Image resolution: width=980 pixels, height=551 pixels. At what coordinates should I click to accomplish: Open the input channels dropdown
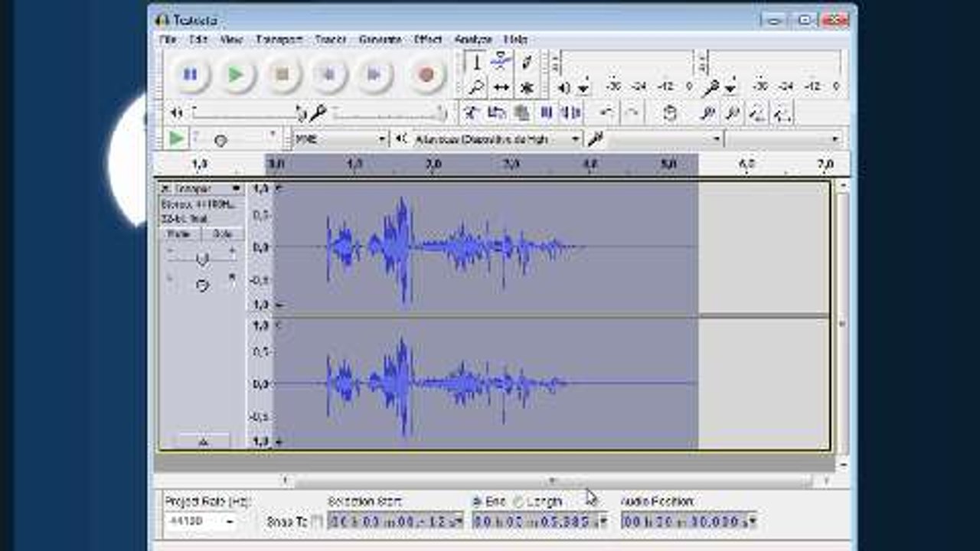pyautogui.click(x=783, y=139)
